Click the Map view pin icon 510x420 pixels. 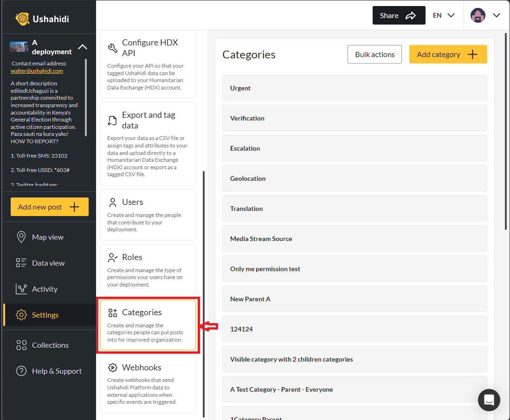pyautogui.click(x=22, y=237)
